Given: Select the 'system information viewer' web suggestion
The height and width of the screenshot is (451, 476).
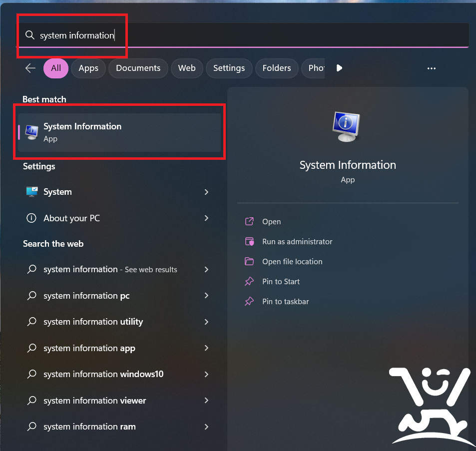Looking at the screenshot, I should click(x=119, y=401).
